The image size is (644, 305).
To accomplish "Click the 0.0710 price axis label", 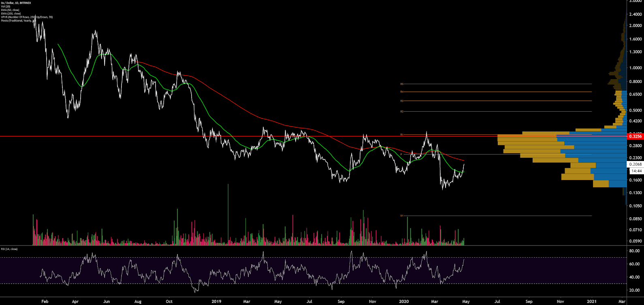I will (x=635, y=230).
